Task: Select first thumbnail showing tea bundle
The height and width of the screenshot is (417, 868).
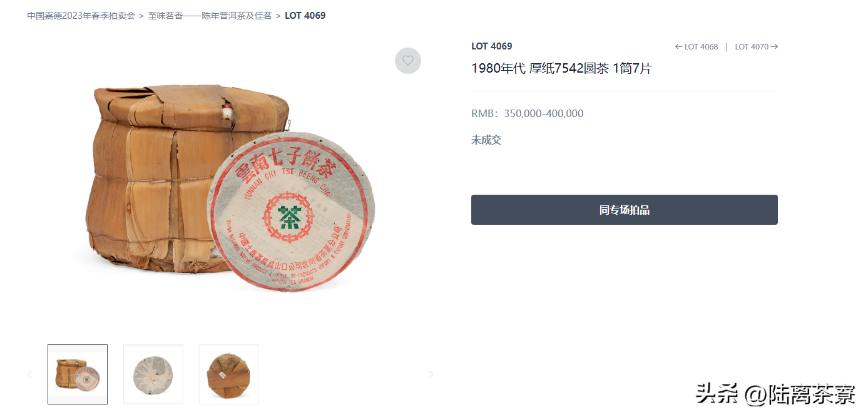Action: click(78, 374)
